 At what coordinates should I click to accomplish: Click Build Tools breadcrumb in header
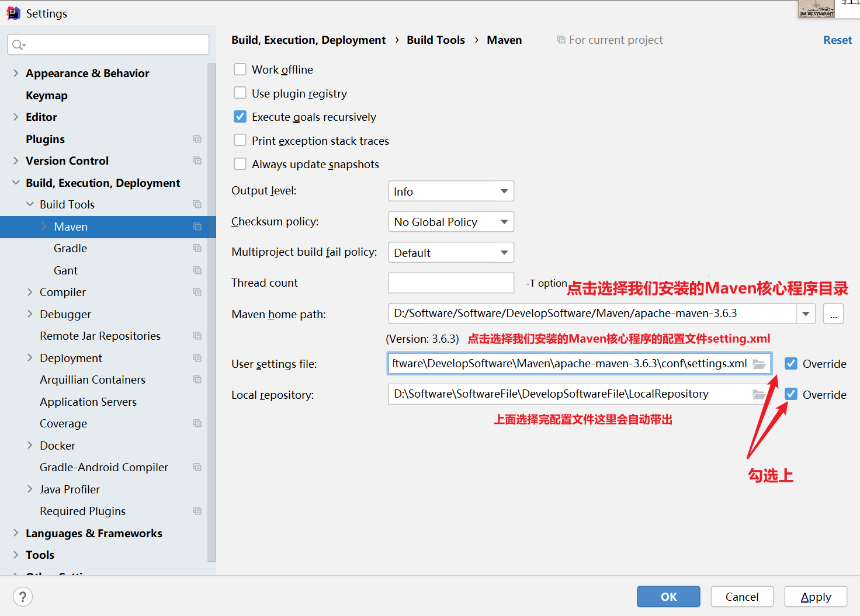coord(436,40)
